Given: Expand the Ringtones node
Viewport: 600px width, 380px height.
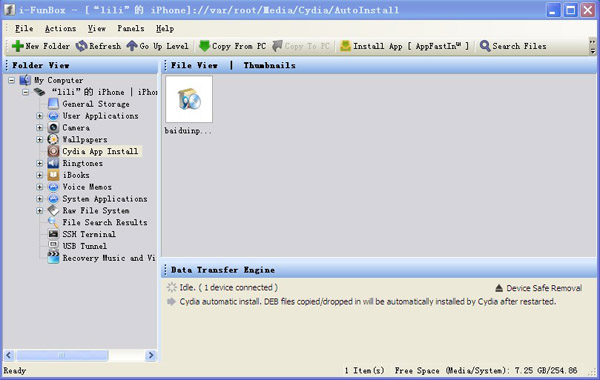Looking at the screenshot, I should 40,163.
